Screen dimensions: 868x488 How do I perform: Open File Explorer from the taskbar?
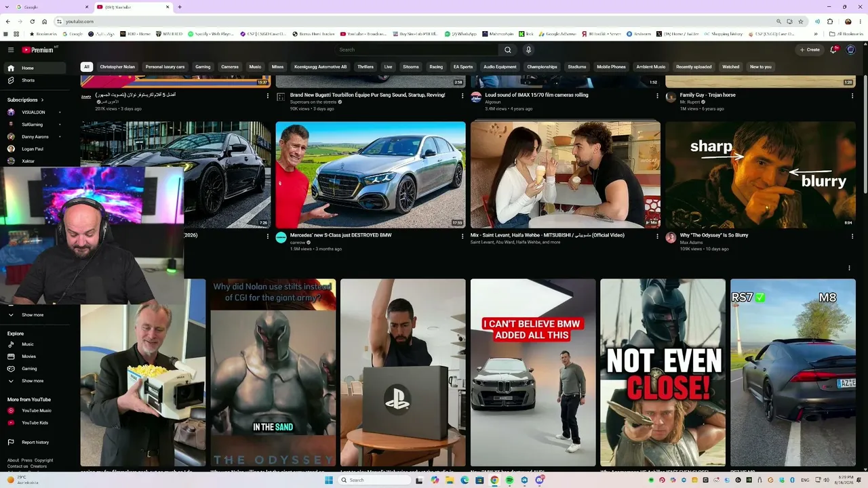(x=450, y=480)
